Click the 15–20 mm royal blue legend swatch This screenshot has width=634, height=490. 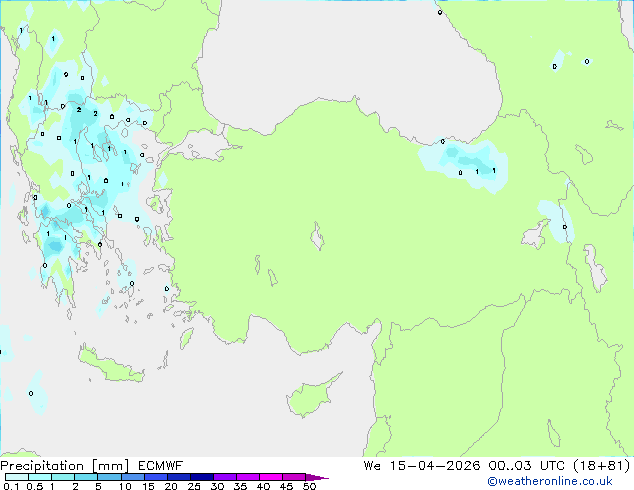pos(155,477)
